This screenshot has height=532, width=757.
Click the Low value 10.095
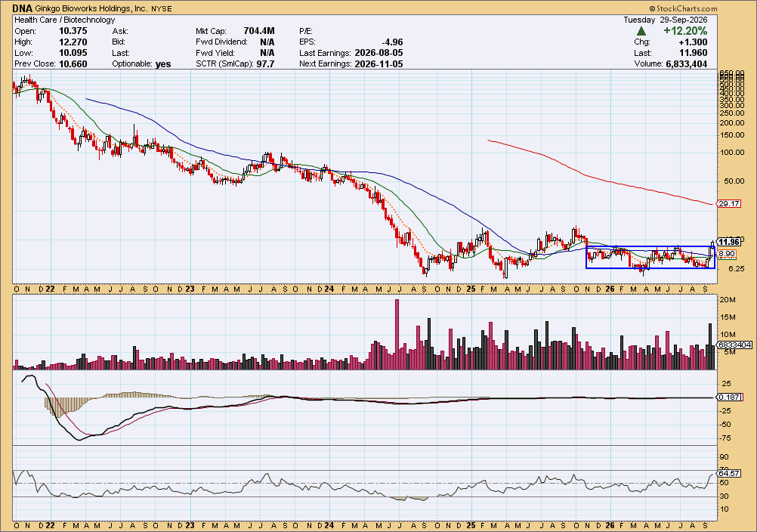tap(73, 53)
